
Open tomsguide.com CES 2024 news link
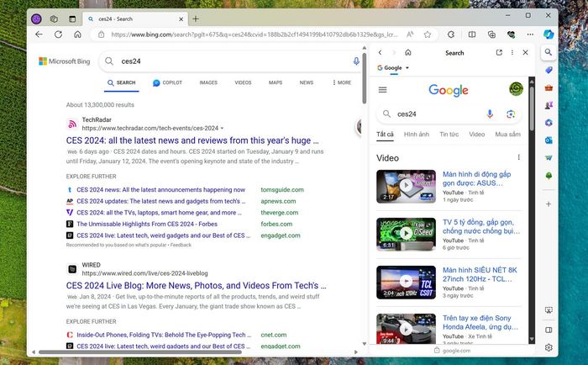(161, 190)
